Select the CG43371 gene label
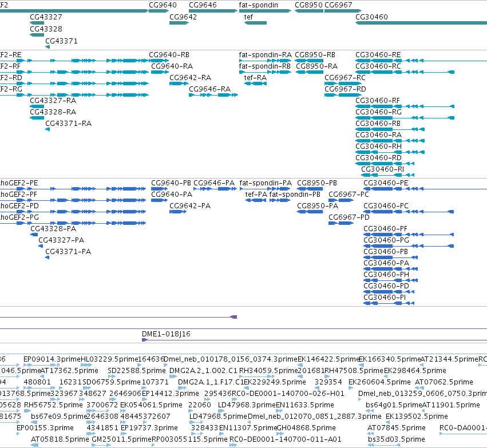The height and width of the screenshot is (448, 487). [61, 41]
